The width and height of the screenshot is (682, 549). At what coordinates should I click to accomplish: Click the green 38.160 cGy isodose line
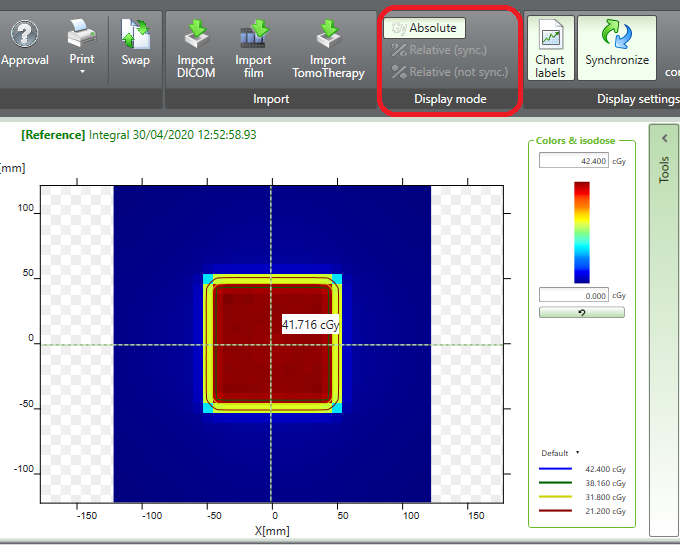click(555, 483)
